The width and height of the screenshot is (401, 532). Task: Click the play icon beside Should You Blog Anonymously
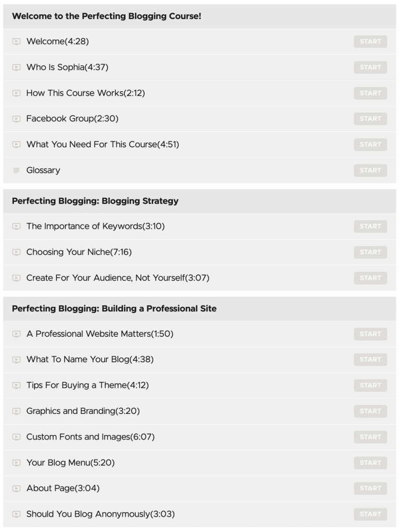[16, 514]
